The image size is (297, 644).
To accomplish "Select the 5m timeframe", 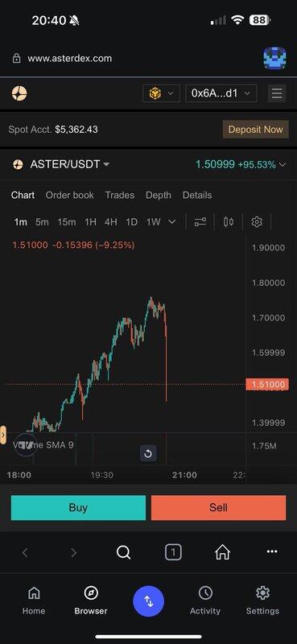I will (42, 222).
